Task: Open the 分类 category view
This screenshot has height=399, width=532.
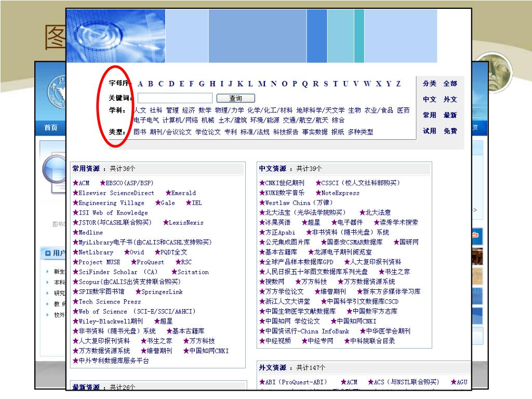Action: click(x=430, y=84)
